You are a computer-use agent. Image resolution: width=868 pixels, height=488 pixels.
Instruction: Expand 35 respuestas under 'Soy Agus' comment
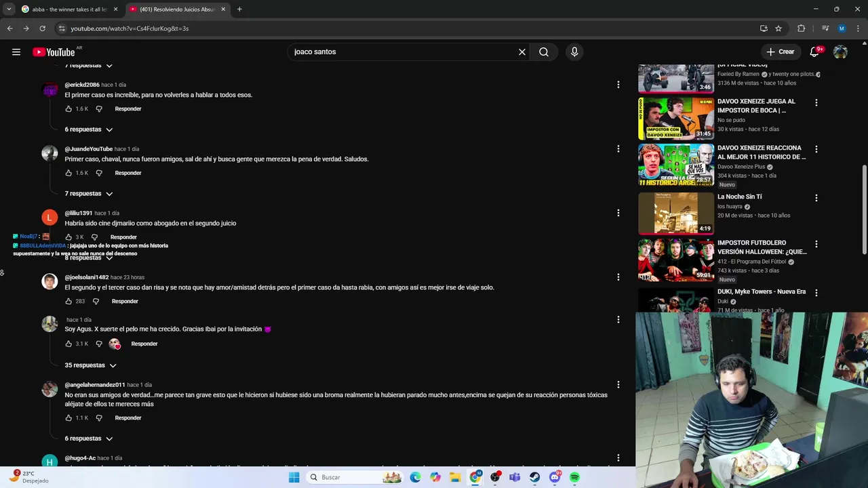[90, 365]
